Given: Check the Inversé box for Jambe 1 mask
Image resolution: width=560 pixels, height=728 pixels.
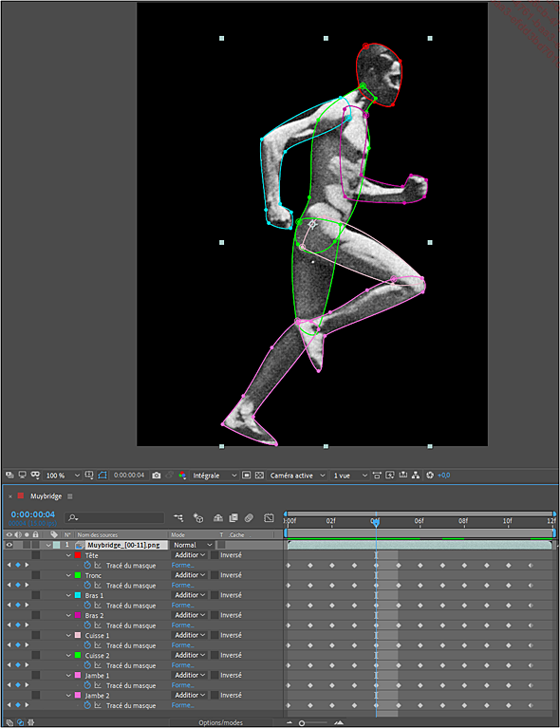Looking at the screenshot, I should 215,675.
